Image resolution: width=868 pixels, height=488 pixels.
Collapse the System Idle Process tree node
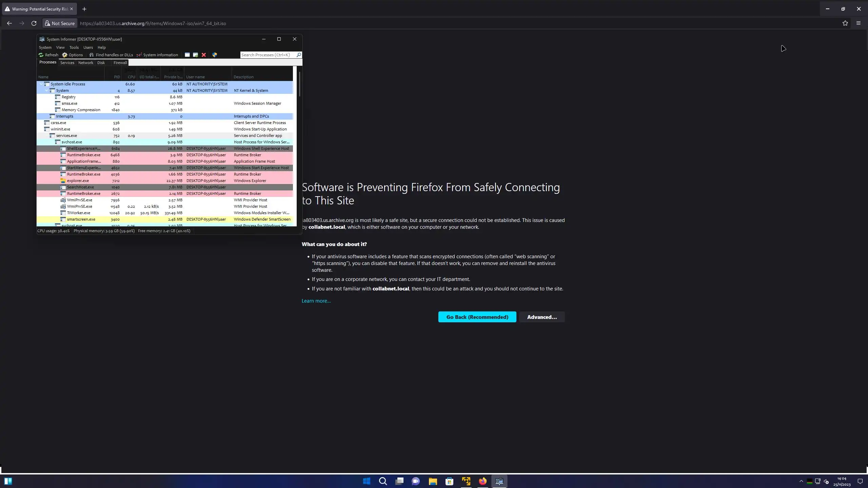coord(41,84)
